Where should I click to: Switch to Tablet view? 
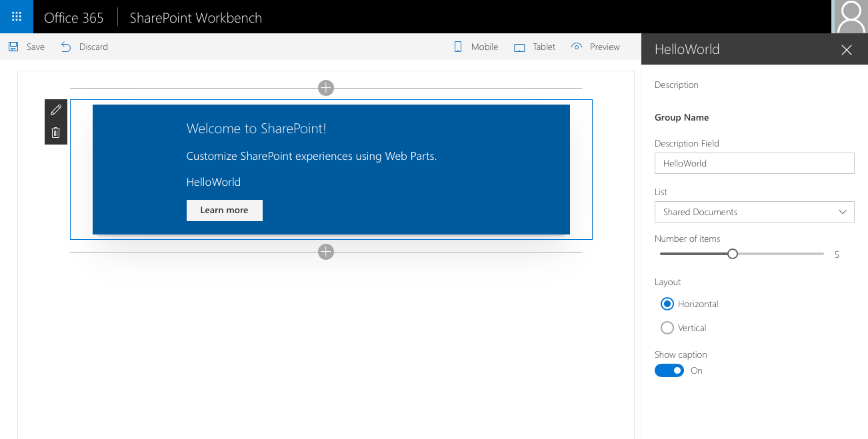(535, 47)
